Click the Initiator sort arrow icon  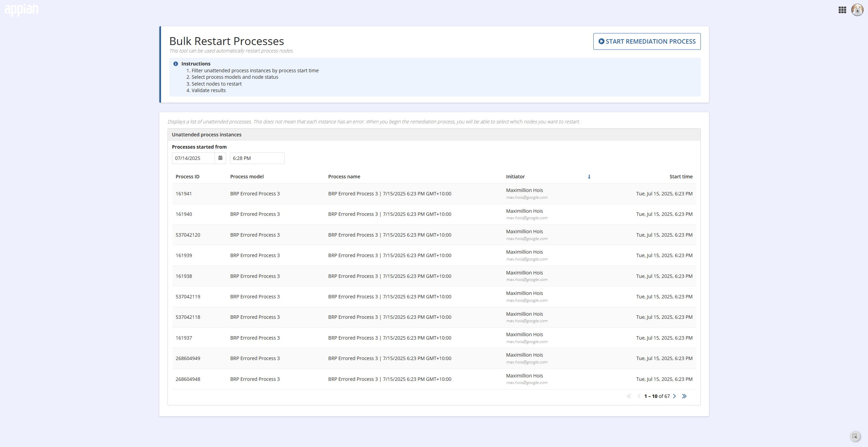[x=589, y=177]
